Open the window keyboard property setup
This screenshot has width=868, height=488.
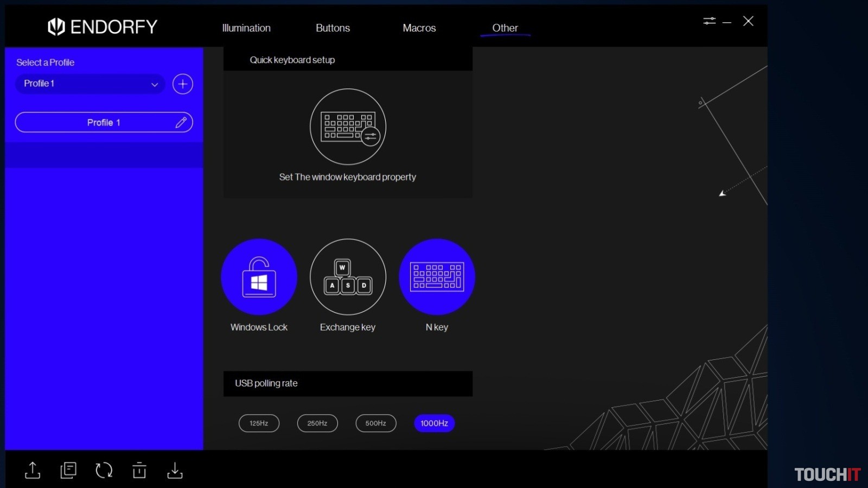[x=348, y=127]
